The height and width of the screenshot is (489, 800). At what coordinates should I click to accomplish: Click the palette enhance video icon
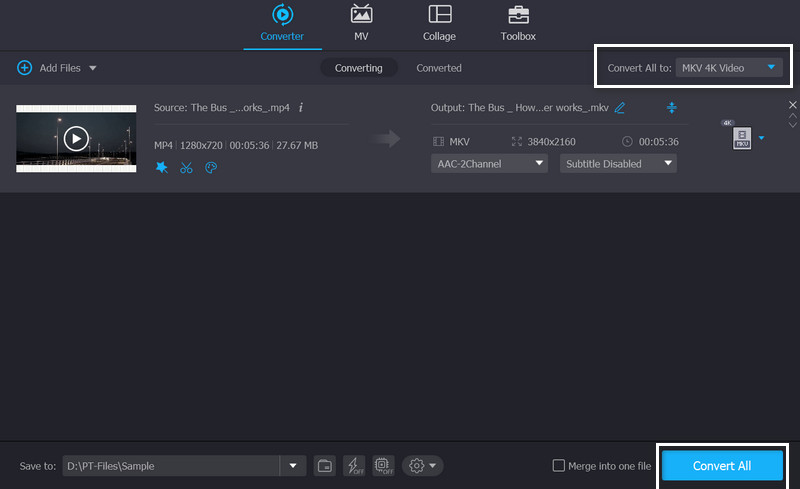pos(210,168)
